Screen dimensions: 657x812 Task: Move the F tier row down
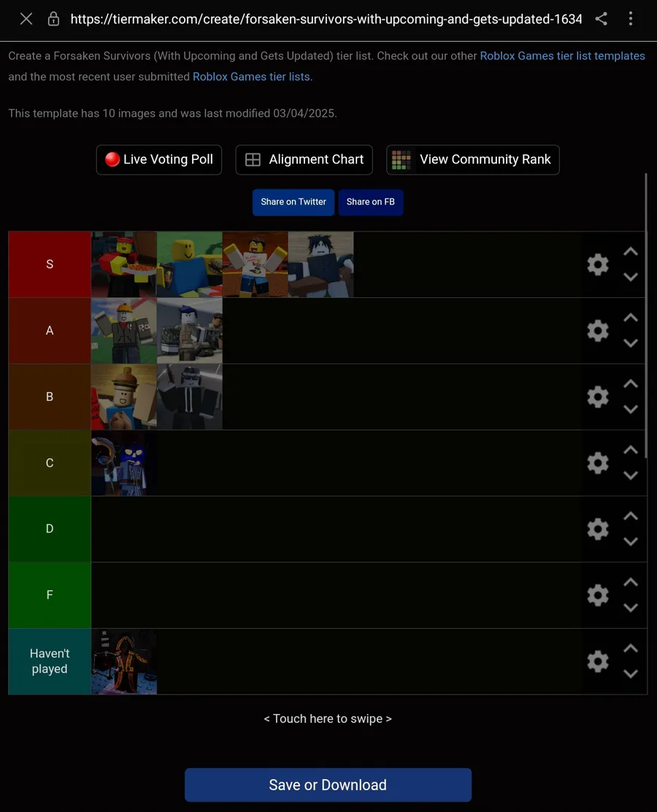631,608
